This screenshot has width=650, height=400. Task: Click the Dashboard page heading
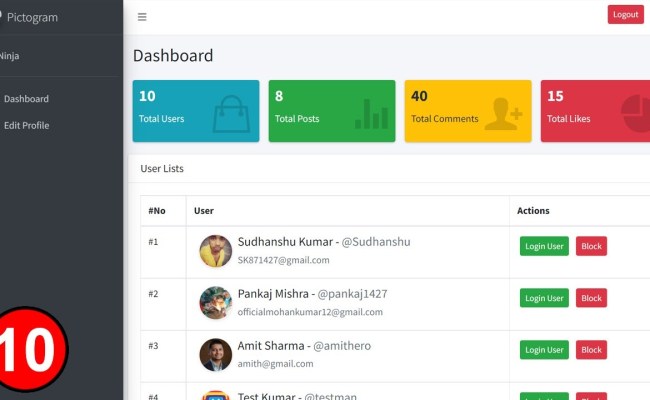click(x=173, y=56)
